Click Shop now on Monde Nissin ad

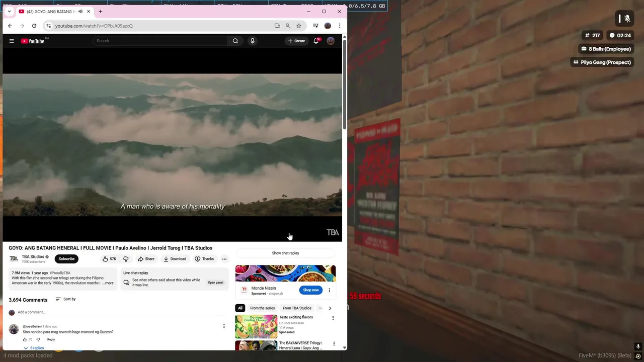click(x=311, y=290)
